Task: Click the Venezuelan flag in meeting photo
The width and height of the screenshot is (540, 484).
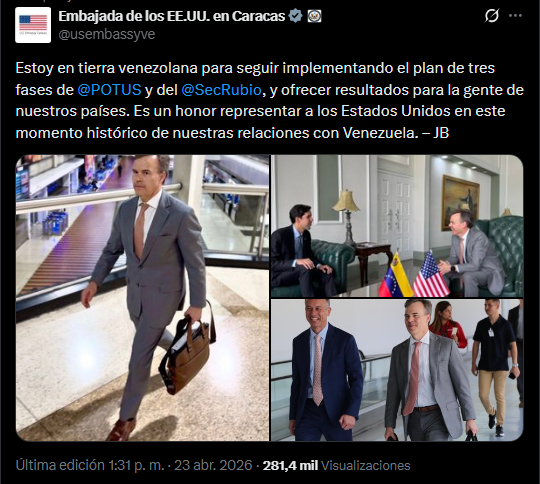Action: pyautogui.click(x=395, y=276)
